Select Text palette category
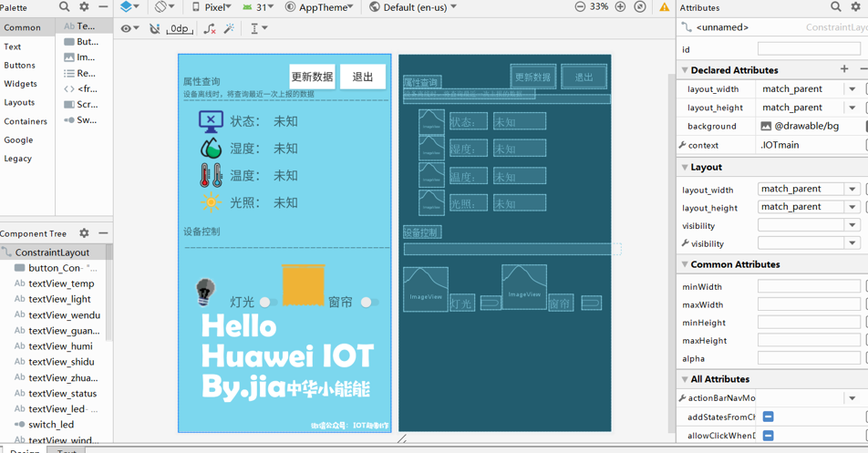Image resolution: width=868 pixels, height=453 pixels. tap(27, 46)
